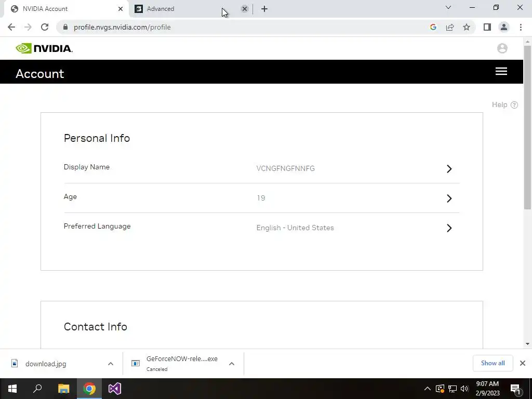
Task: Click the network icon in system tray
Action: click(453, 389)
